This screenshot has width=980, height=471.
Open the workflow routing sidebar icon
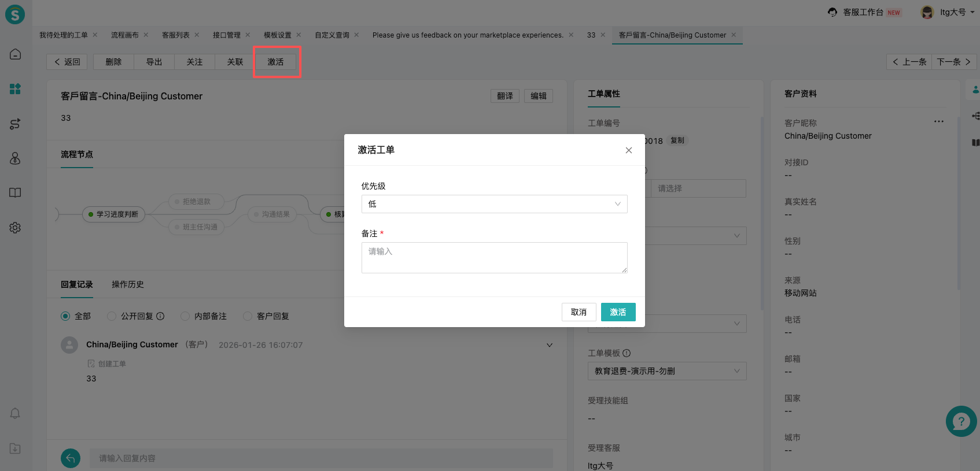(15, 124)
